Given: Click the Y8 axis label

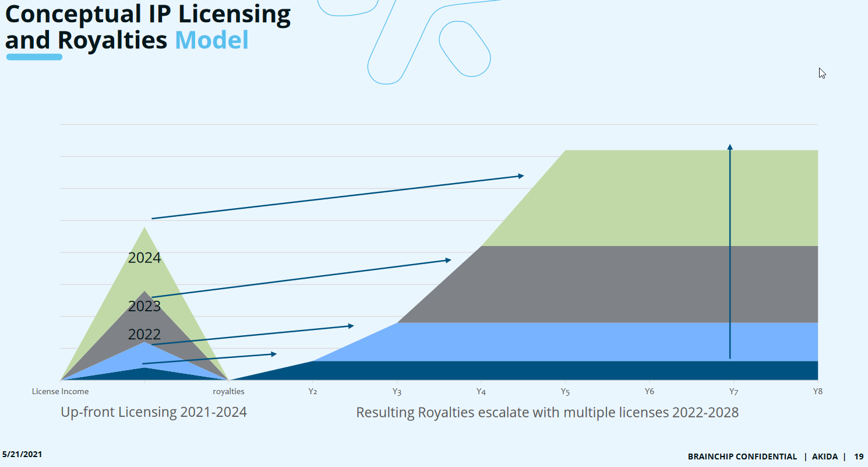Looking at the screenshot, I should pyautogui.click(x=817, y=392).
